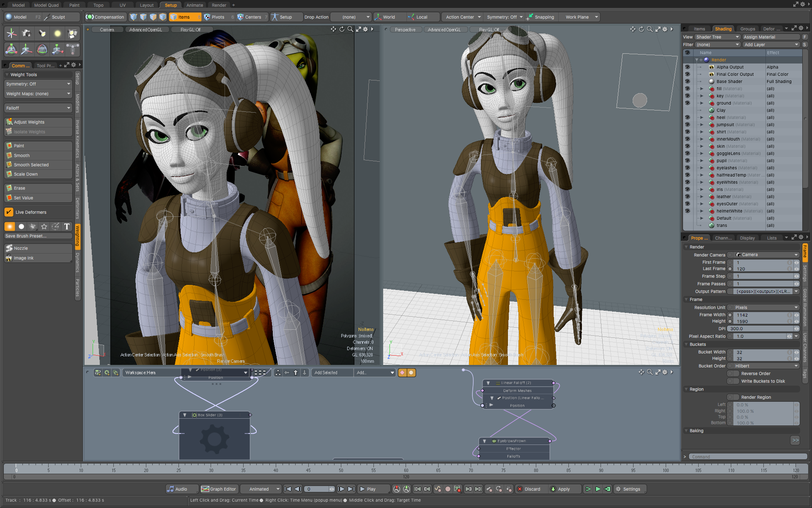Click the area light studio icon

73,33
